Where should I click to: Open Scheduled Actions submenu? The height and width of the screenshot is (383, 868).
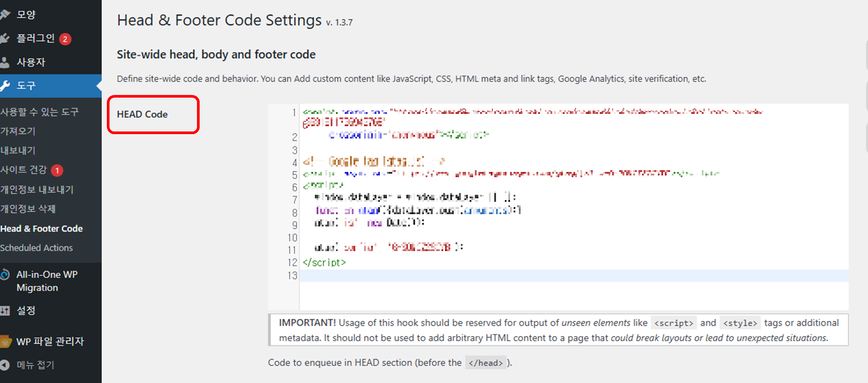coord(36,248)
